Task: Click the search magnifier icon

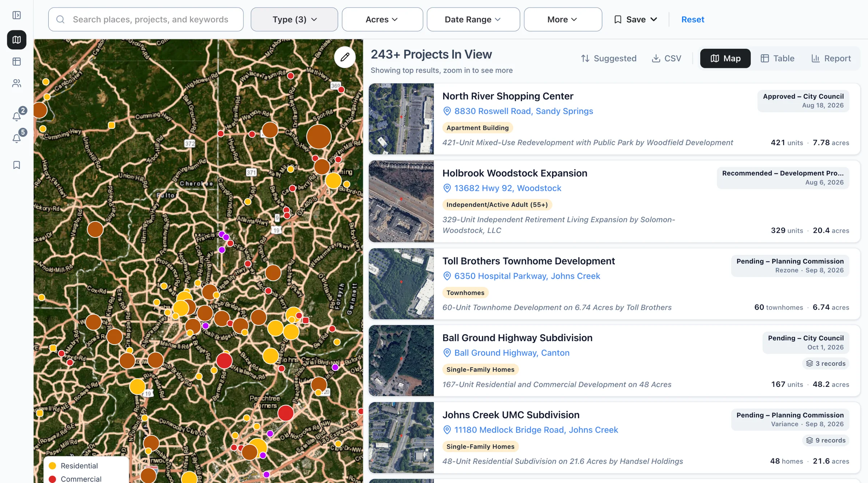Action: (x=60, y=20)
